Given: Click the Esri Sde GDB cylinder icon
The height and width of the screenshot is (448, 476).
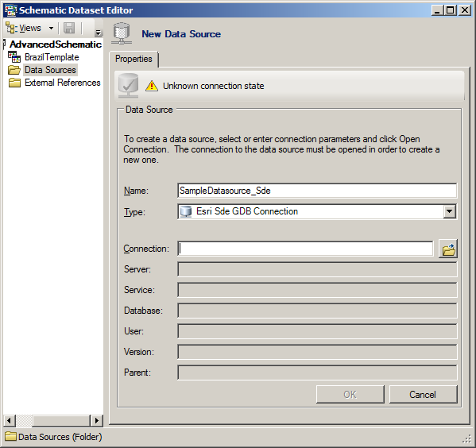Looking at the screenshot, I should [186, 211].
